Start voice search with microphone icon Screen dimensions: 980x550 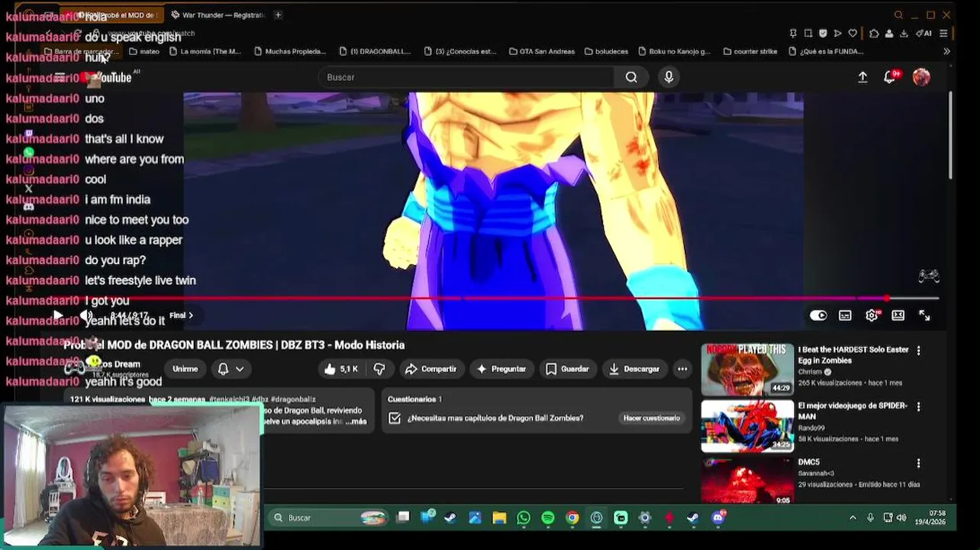click(669, 77)
